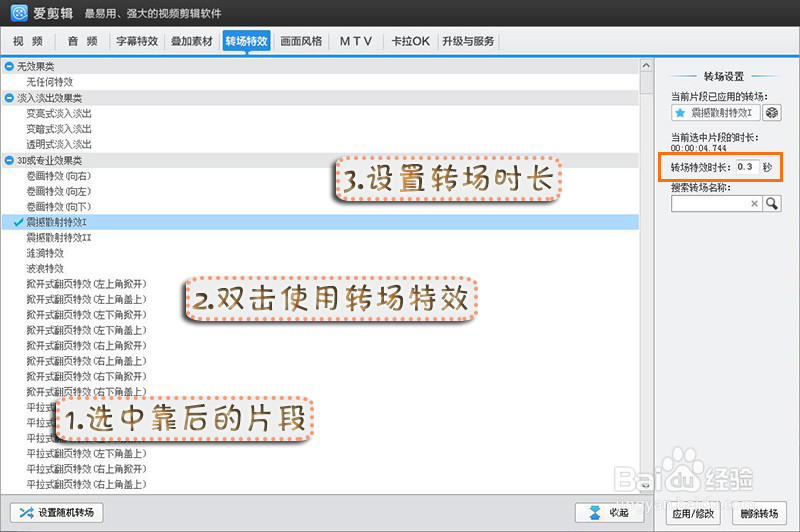800x532 pixels.
Task: Click the star-marked applied transition 震撼散射特效I
Action: pos(715,113)
